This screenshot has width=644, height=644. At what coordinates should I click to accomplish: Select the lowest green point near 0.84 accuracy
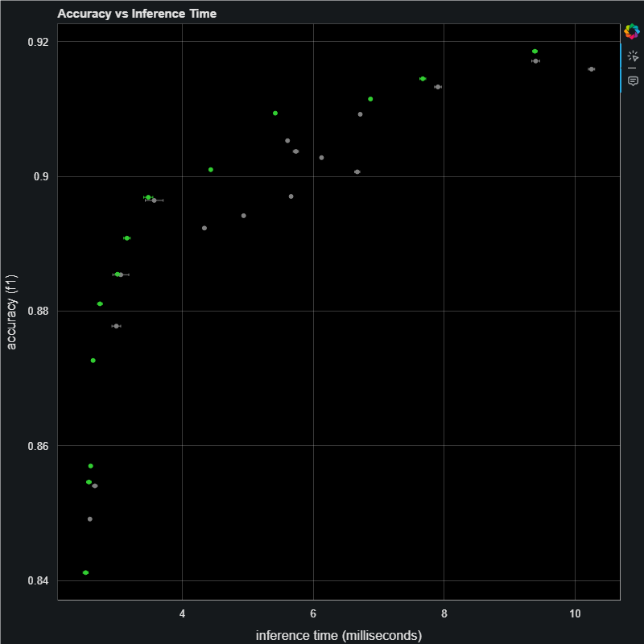coord(86,572)
